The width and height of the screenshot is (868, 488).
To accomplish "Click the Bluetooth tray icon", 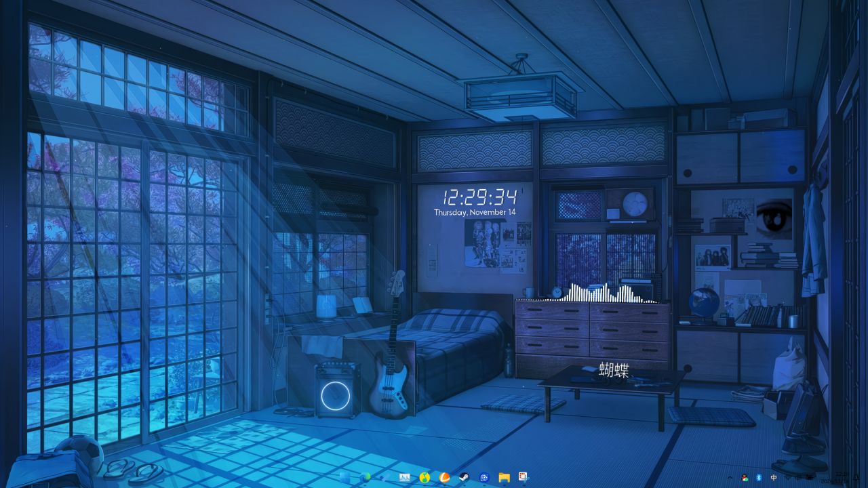I will 759,478.
